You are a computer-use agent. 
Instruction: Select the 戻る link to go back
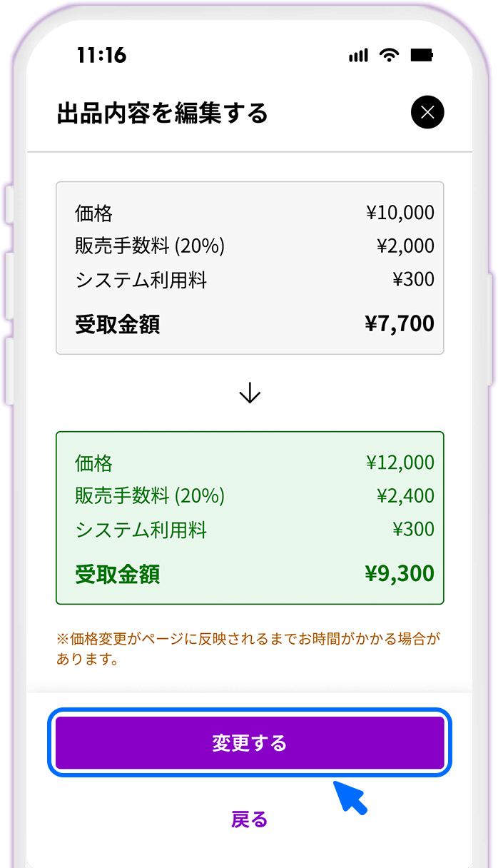[x=249, y=819]
